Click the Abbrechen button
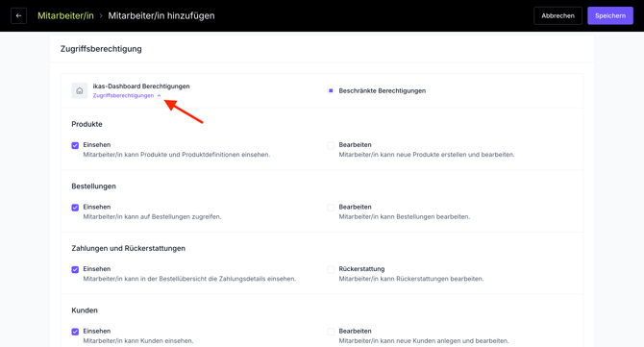Image resolution: width=644 pixels, height=347 pixels. click(x=557, y=16)
